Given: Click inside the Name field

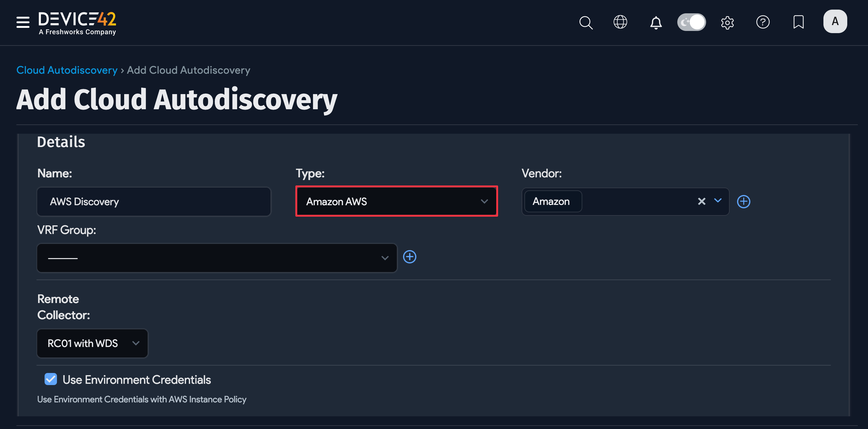Looking at the screenshot, I should (153, 201).
